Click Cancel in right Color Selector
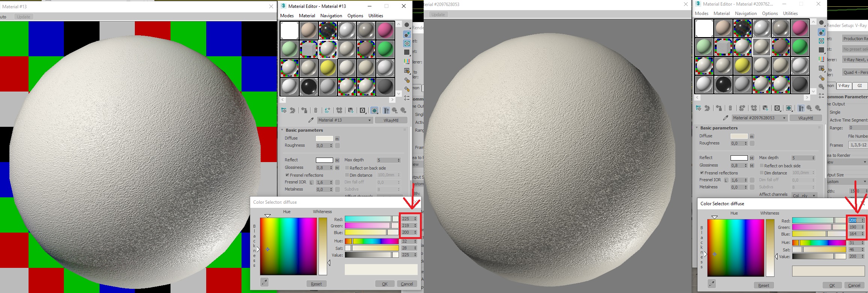Viewport: 868px width, 293px height. pos(854,285)
